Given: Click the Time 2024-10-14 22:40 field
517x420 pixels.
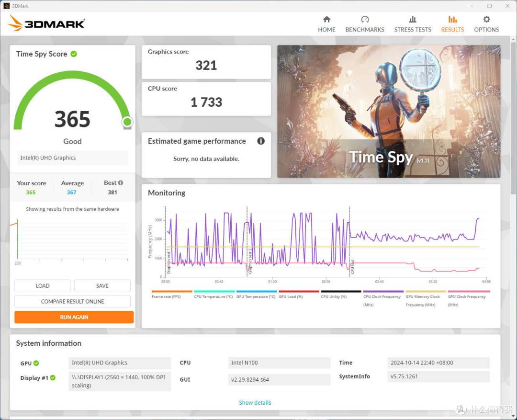Looking at the screenshot, I should click(x=438, y=363).
